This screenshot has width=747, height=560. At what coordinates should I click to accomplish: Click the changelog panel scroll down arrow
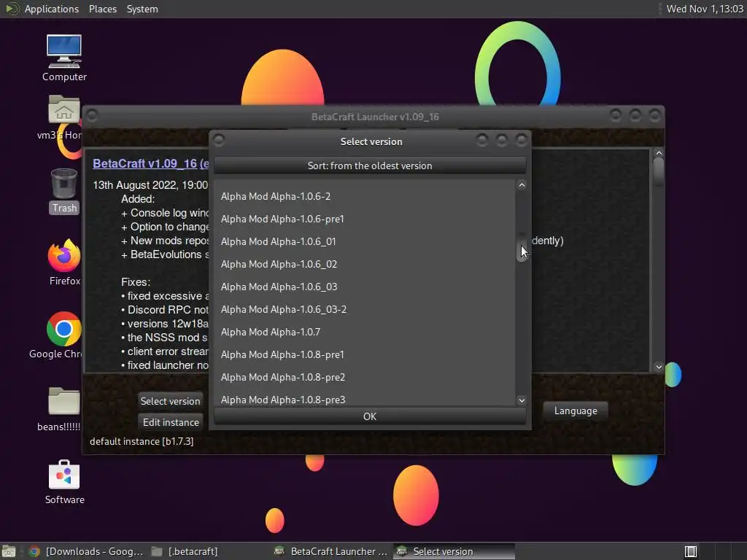click(x=659, y=367)
